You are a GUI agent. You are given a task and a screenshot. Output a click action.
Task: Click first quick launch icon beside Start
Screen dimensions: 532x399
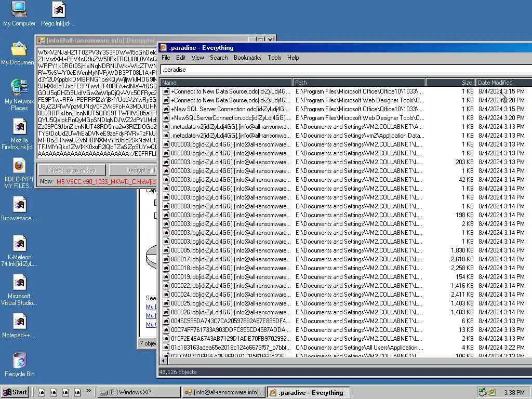(x=42, y=393)
